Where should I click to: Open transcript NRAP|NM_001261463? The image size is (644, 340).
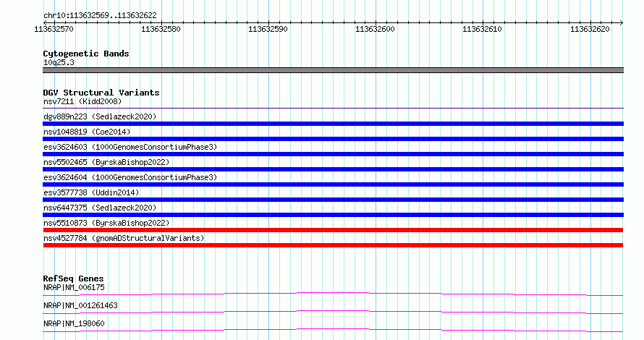[x=80, y=305]
